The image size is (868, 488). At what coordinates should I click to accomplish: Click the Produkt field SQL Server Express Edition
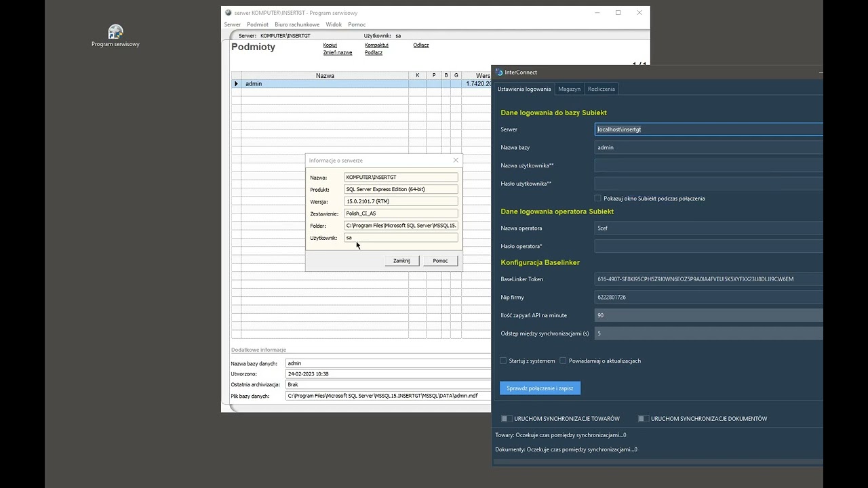click(401, 189)
